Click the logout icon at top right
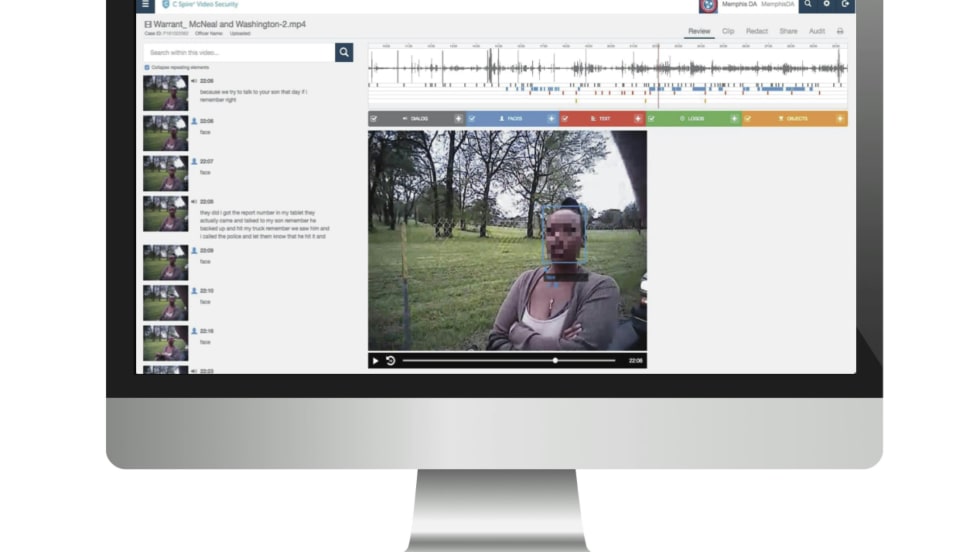980x552 pixels. click(x=846, y=4)
